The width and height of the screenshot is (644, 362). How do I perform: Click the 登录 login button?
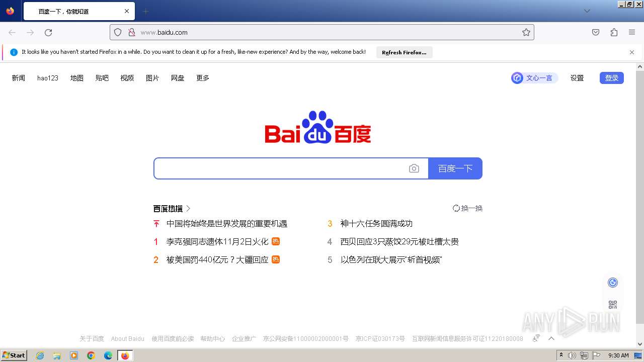612,78
